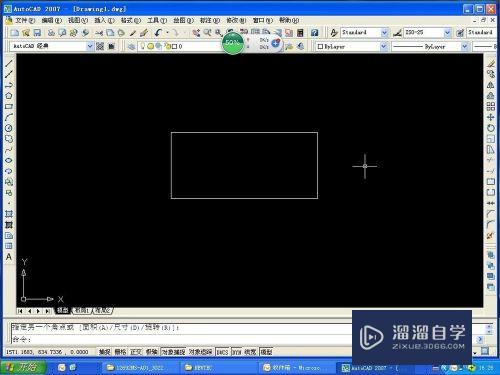This screenshot has width=500, height=375.
Task: Click the Open file icon
Action: click(x=26, y=33)
